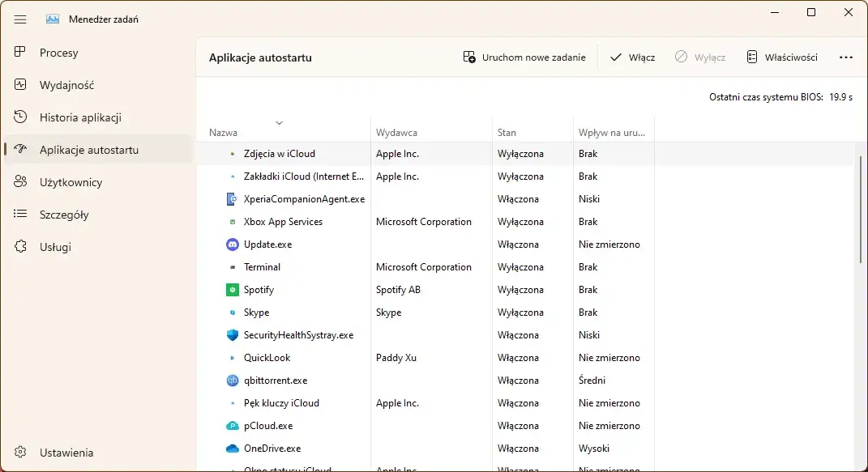Open Ustawienia settings page
This screenshot has height=472, width=868.
pyautogui.click(x=98, y=452)
